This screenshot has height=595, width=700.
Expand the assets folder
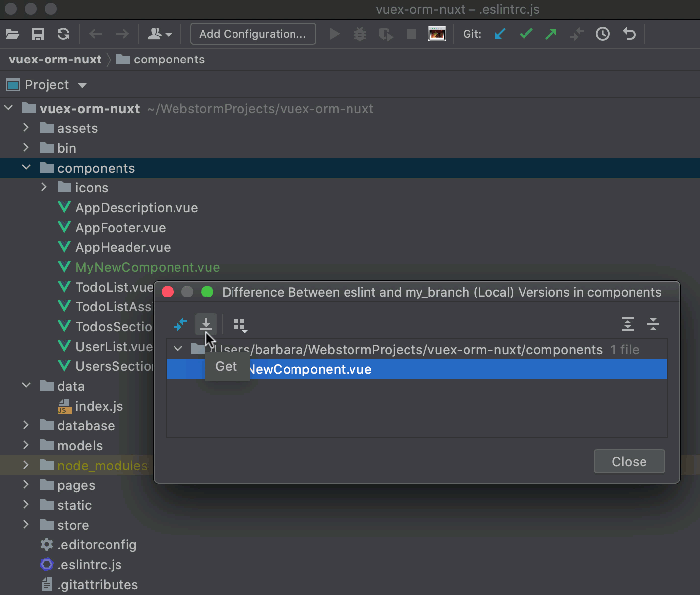[x=26, y=128]
